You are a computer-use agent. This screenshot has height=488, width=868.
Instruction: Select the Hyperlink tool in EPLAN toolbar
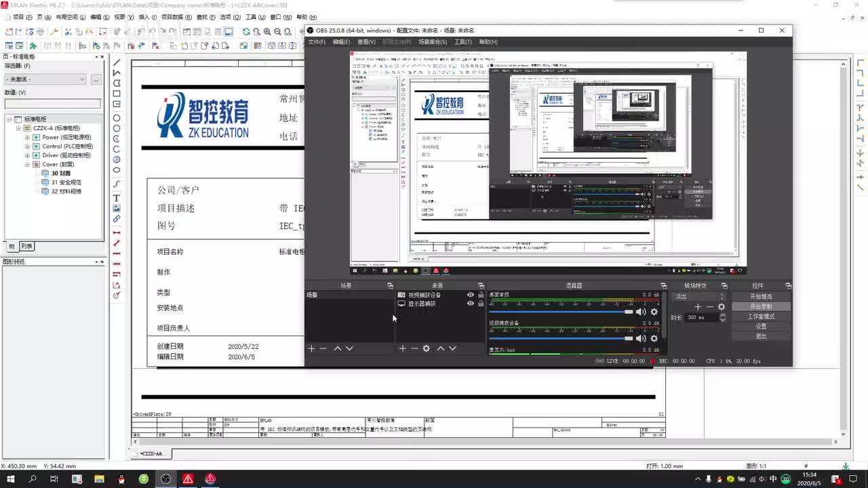[117, 219]
